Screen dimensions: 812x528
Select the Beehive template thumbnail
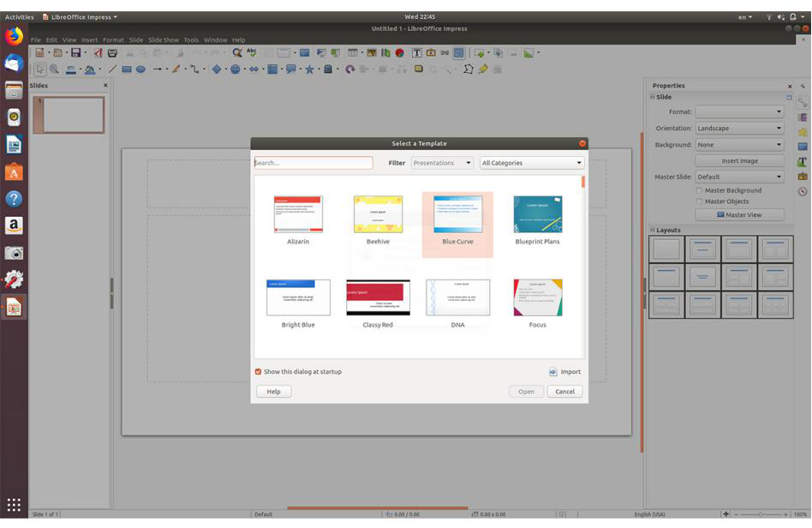click(378, 214)
